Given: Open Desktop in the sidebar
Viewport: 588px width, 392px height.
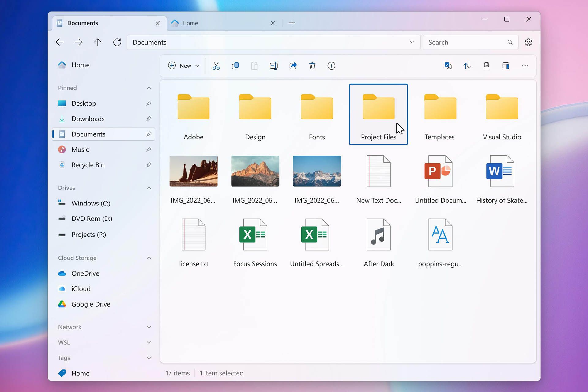Looking at the screenshot, I should (103, 104).
